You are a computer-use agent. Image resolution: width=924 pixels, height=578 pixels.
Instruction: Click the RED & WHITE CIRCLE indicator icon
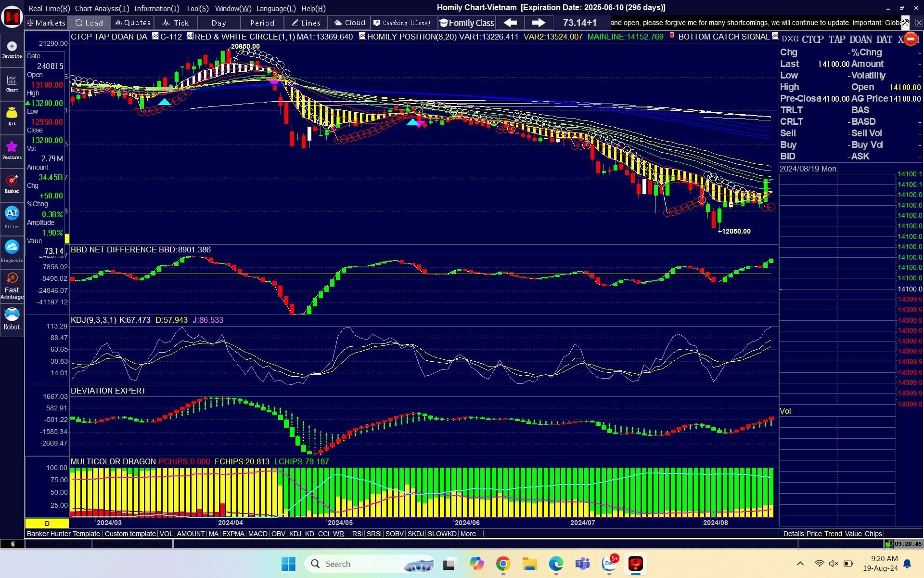[190, 36]
